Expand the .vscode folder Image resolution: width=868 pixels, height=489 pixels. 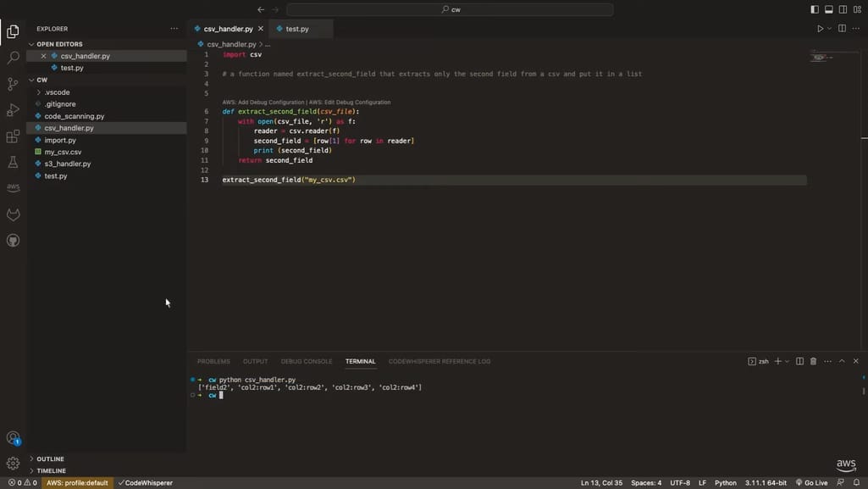pyautogui.click(x=57, y=92)
